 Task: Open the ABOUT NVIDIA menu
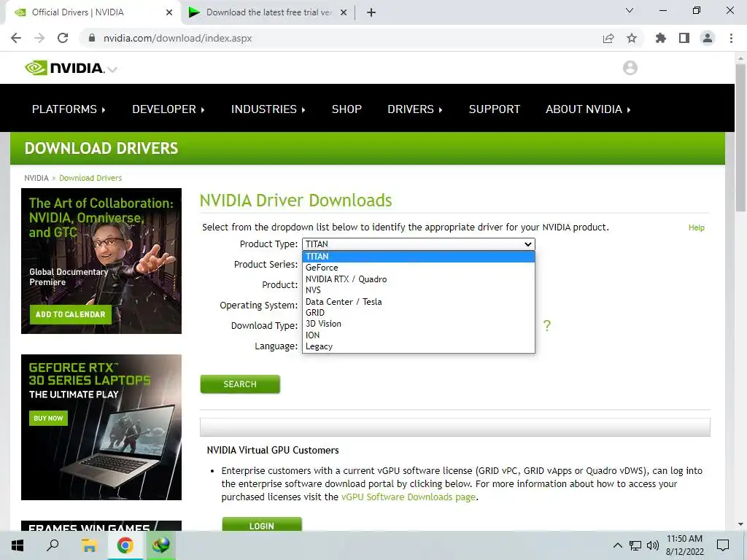(588, 109)
